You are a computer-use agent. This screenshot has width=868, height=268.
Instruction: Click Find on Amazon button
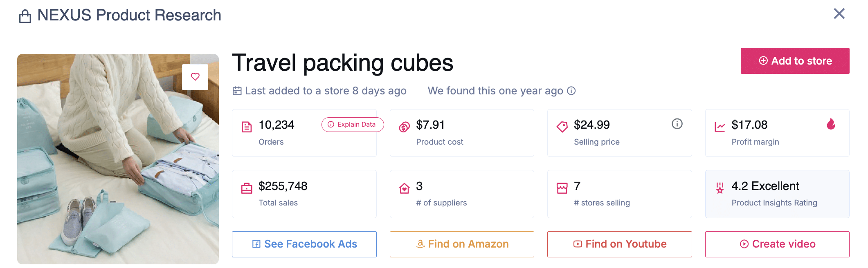(462, 244)
